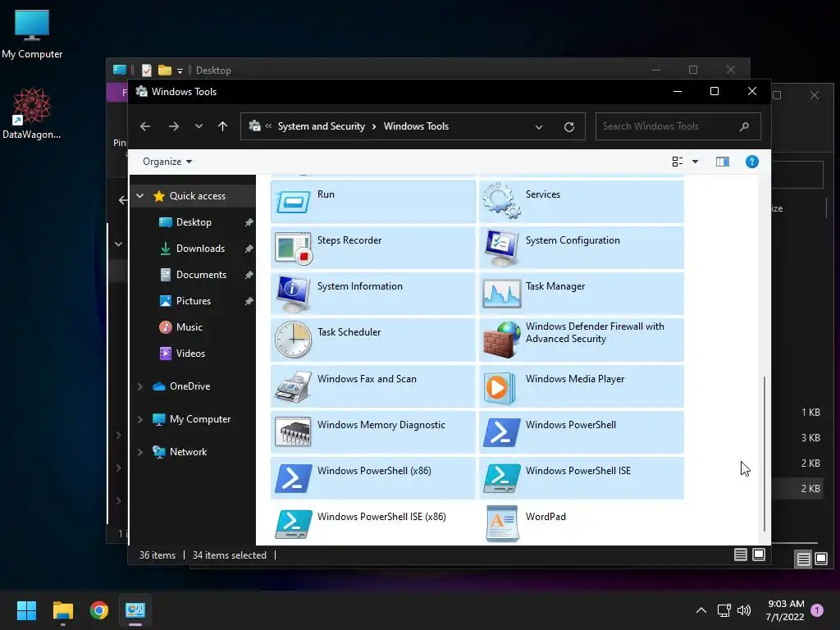Select the Windows PowerShell icon
Viewport: 840px width, 630px height.
[501, 432]
